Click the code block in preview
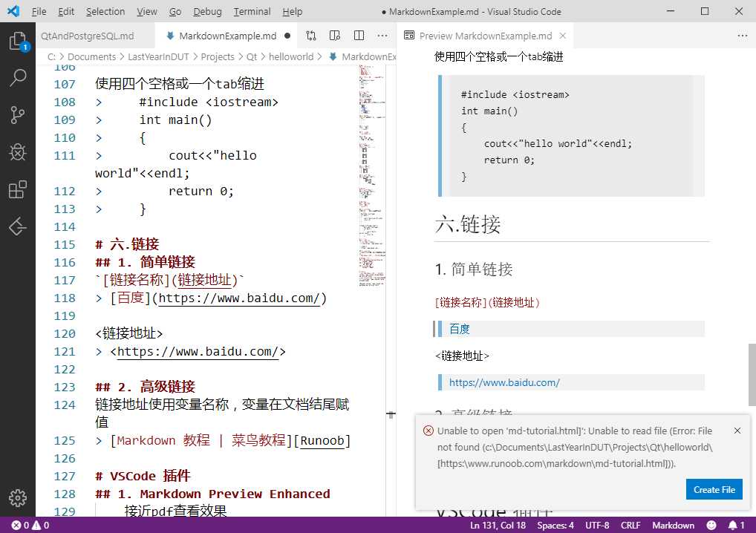Viewport: 756px width, 533px height. [x=571, y=136]
